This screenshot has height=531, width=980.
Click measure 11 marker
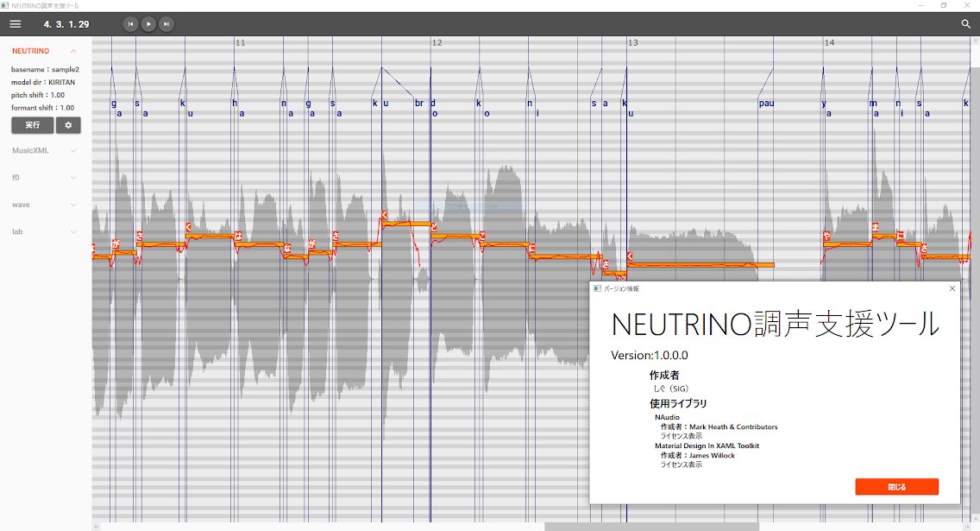[x=240, y=42]
